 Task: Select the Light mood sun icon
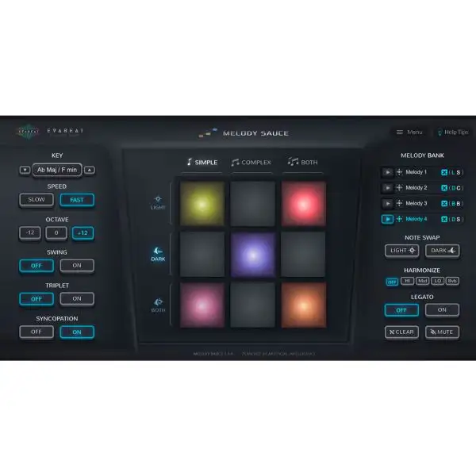pos(158,200)
